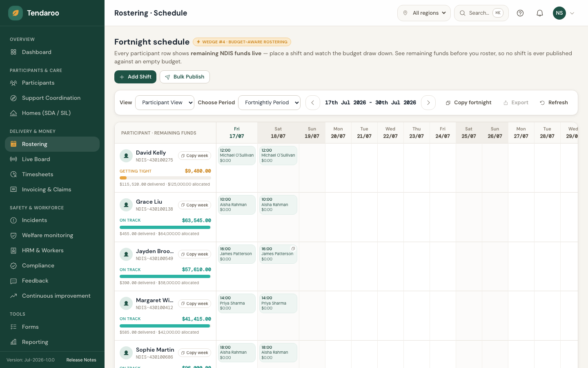Click the Incidents alert icon

click(x=13, y=220)
